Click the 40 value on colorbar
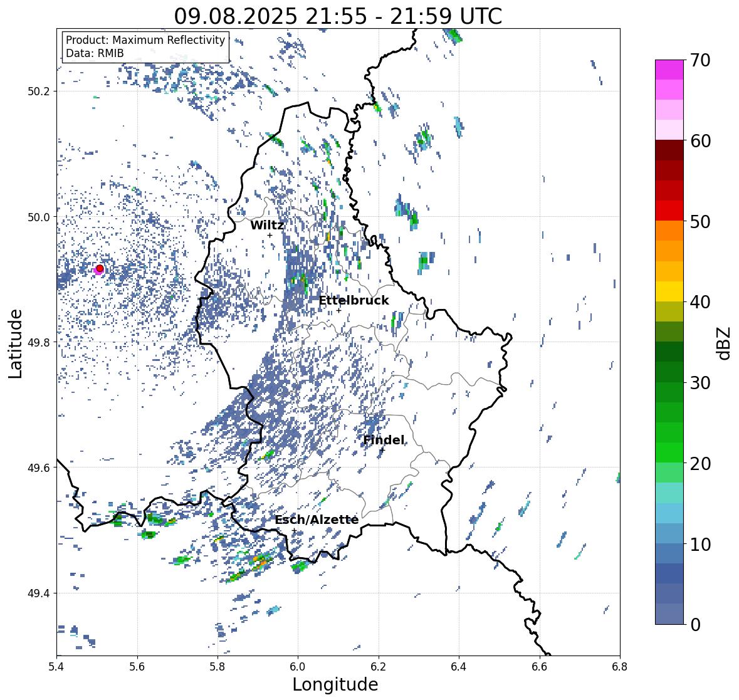739x700 pixels. [700, 302]
